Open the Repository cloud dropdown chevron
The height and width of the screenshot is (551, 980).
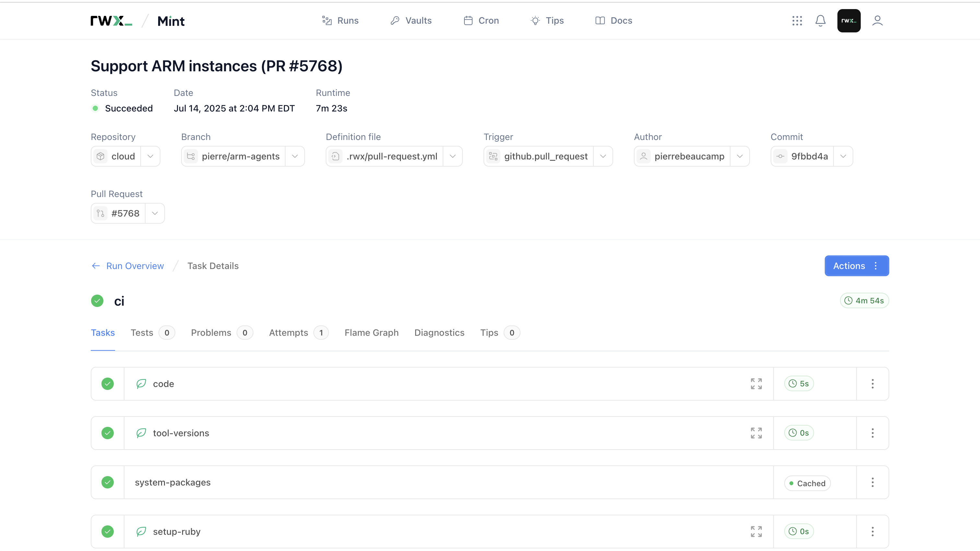point(150,157)
